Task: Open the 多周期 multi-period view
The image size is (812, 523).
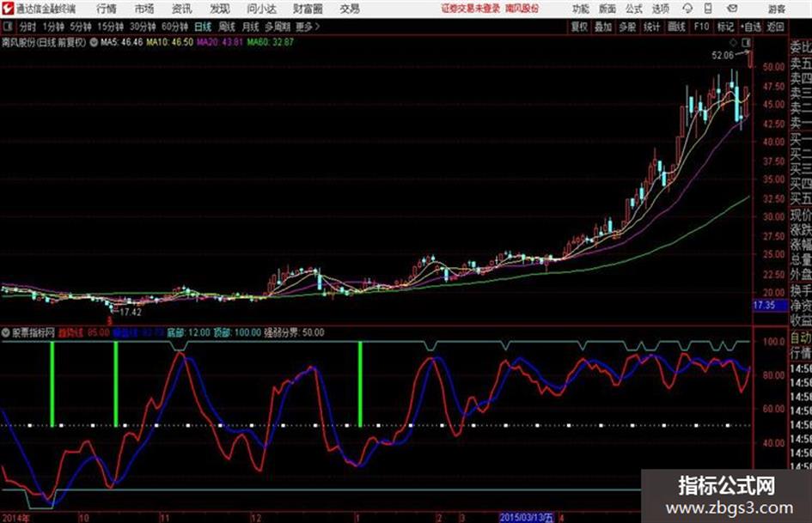Action: click(x=278, y=27)
